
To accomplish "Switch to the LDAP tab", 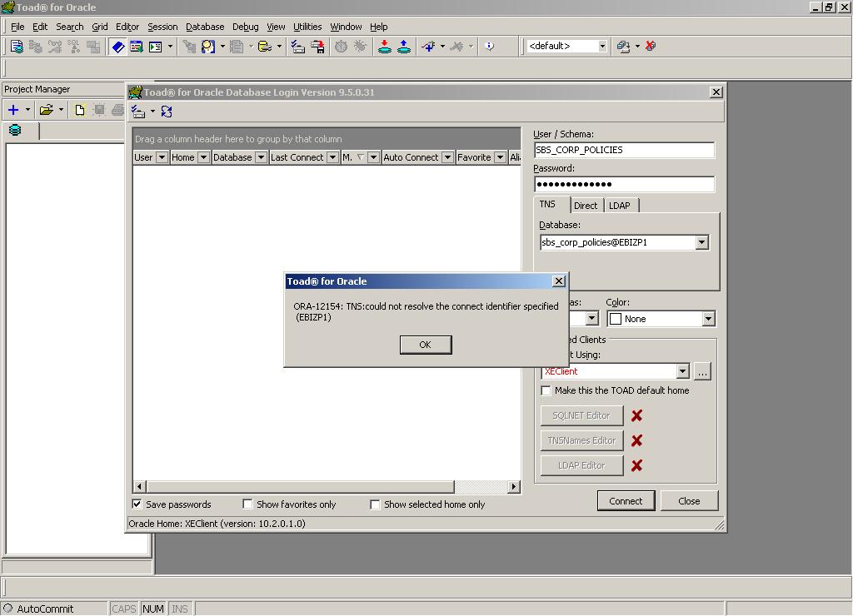I will tap(620, 206).
